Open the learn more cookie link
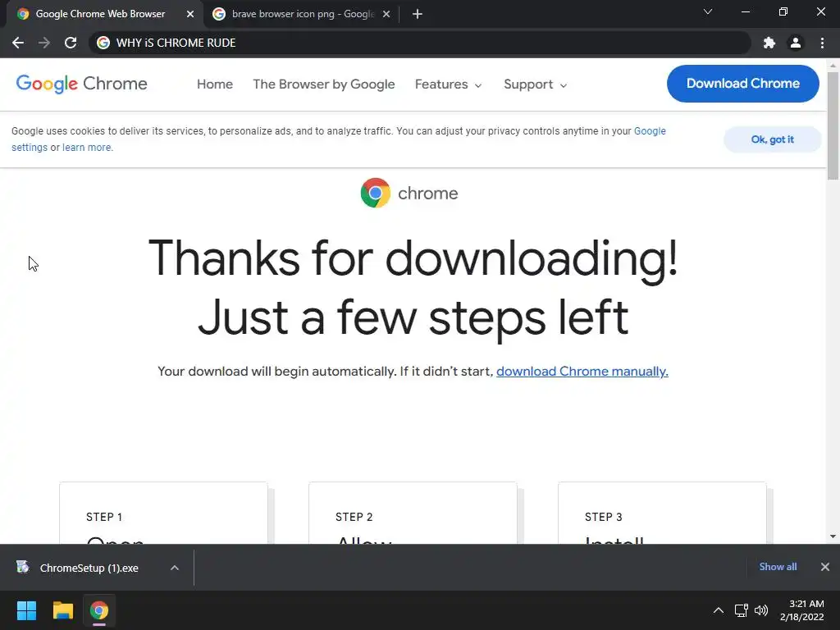This screenshot has width=840, height=630. pyautogui.click(x=87, y=148)
